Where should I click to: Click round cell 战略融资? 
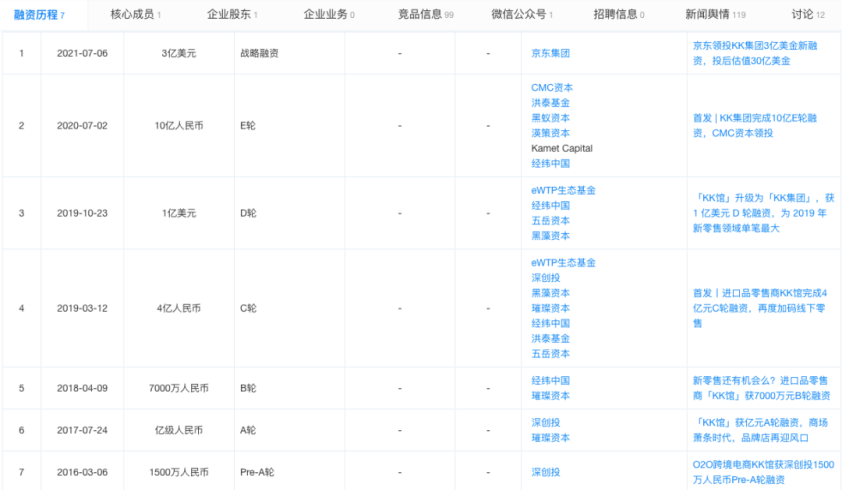coord(259,53)
